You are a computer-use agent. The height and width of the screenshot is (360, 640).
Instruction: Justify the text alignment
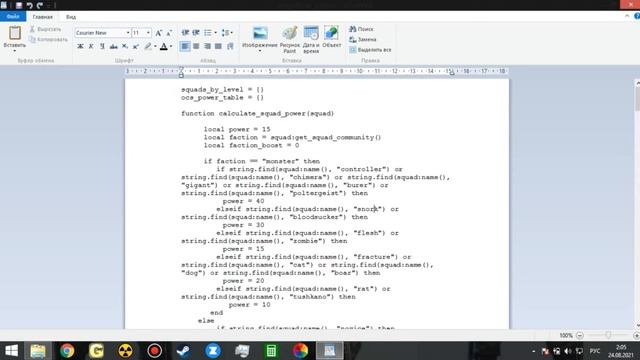point(218,47)
